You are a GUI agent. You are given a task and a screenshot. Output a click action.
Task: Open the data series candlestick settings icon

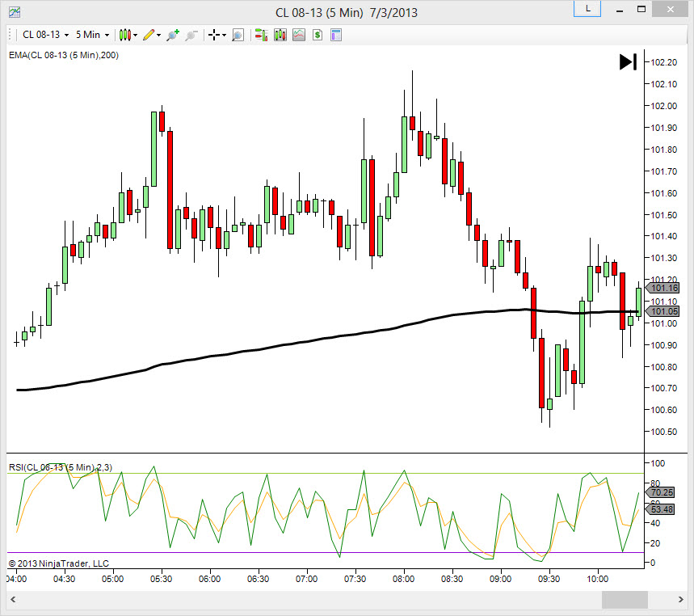point(280,35)
